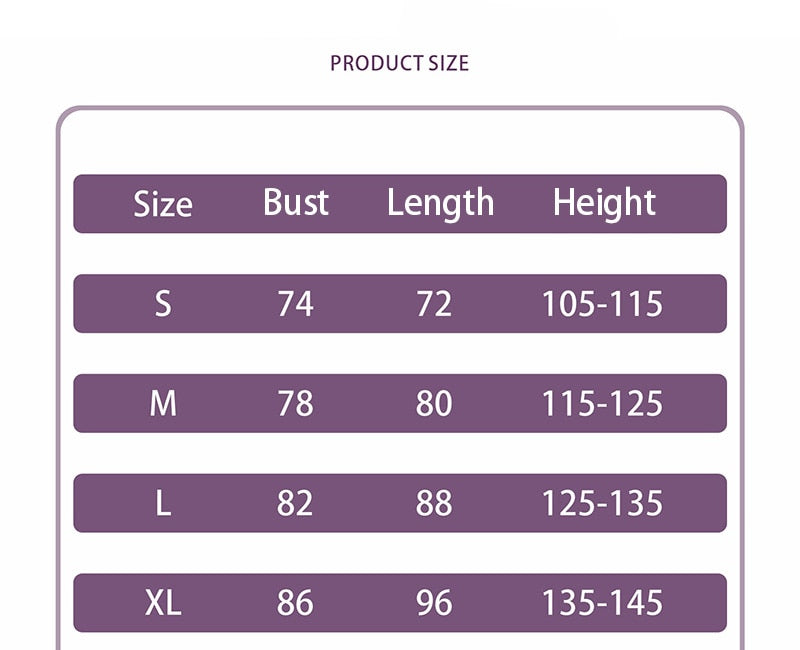Click the Height column header
800x650 pixels.
pos(604,203)
